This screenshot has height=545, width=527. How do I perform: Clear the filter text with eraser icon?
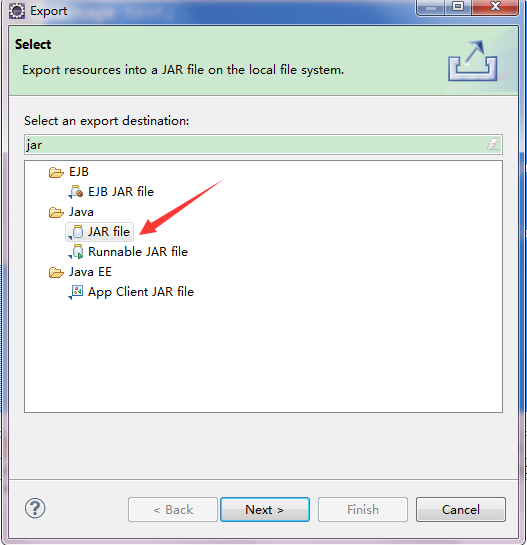493,144
